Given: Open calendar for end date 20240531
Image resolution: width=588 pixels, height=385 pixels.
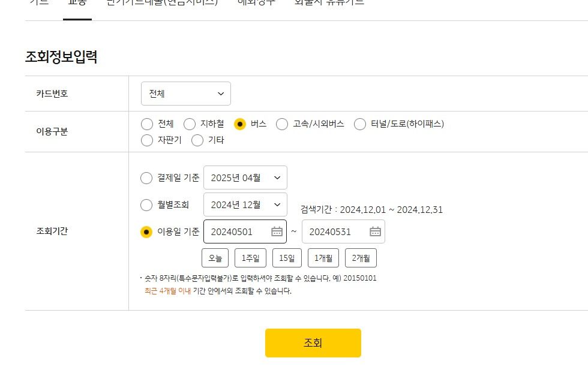Looking at the screenshot, I should click(x=375, y=231).
